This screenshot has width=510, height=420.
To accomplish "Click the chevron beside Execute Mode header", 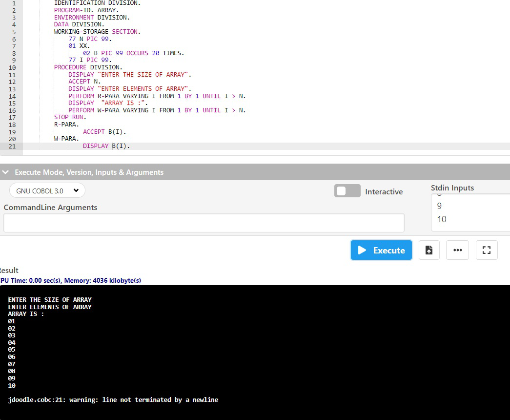I will [5, 172].
